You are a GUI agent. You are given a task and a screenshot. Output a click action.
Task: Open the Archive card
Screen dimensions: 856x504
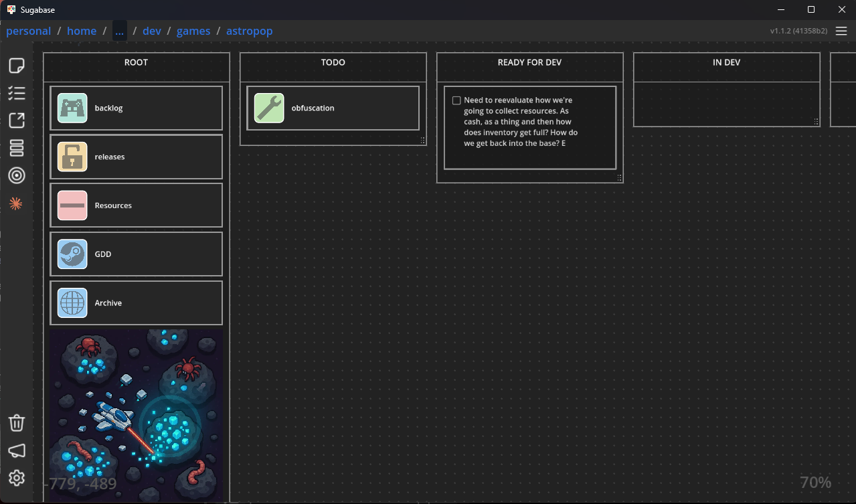click(137, 303)
